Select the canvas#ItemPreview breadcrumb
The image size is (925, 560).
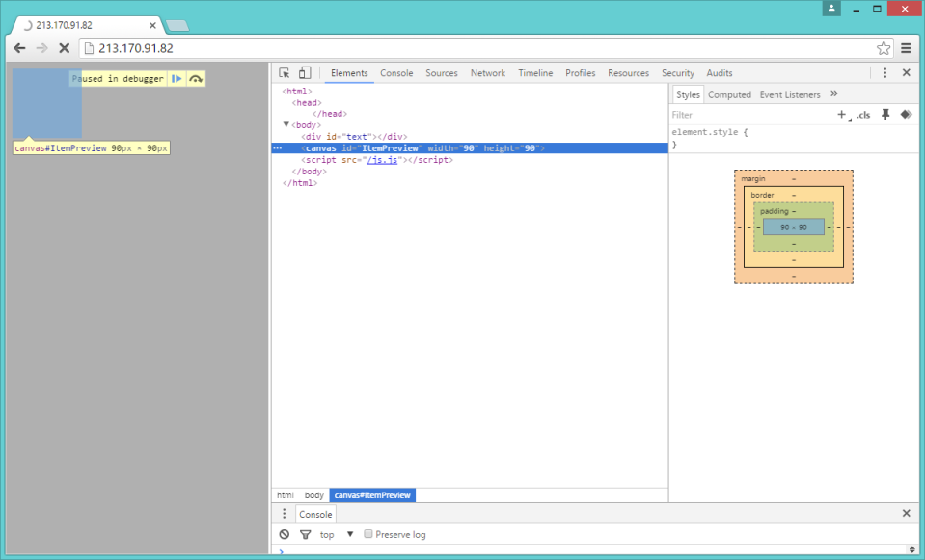point(372,495)
